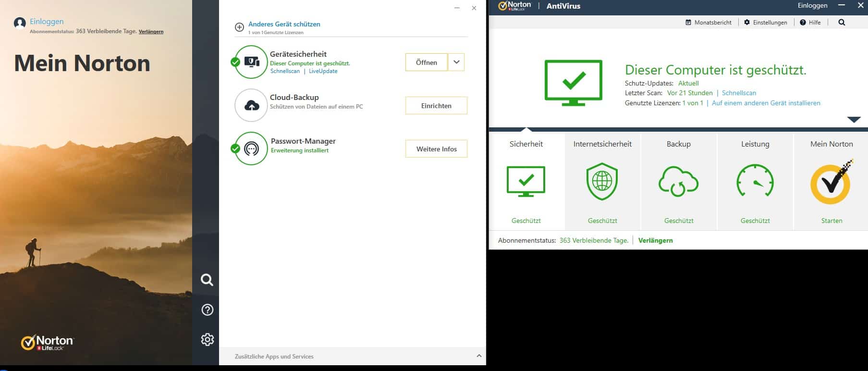The width and height of the screenshot is (868, 371).
Task: Open settings gear in Mein Norton sidebar
Action: pyautogui.click(x=207, y=340)
